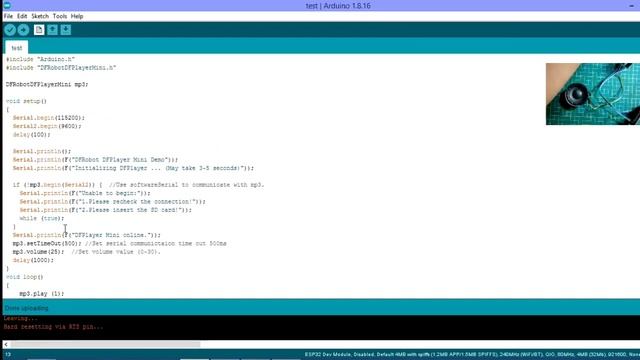
Task: Click the 'Unable to begin:' println line
Action: pyautogui.click(x=85, y=193)
